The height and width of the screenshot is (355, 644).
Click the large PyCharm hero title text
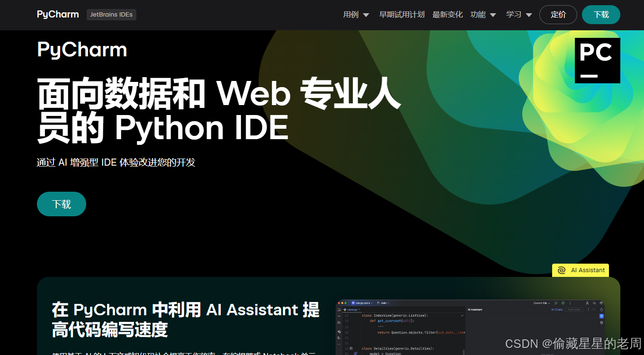82,50
